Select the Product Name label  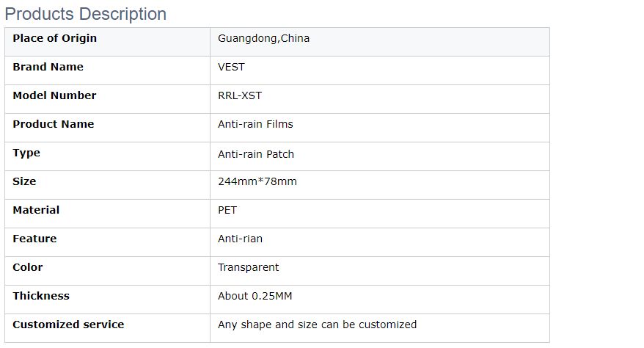[54, 124]
